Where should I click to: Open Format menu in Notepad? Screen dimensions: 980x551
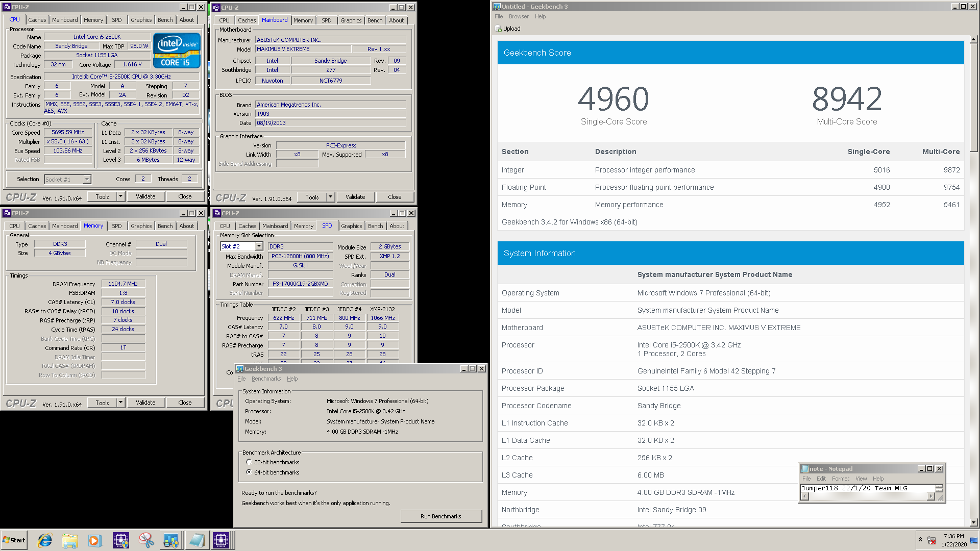[x=841, y=479]
